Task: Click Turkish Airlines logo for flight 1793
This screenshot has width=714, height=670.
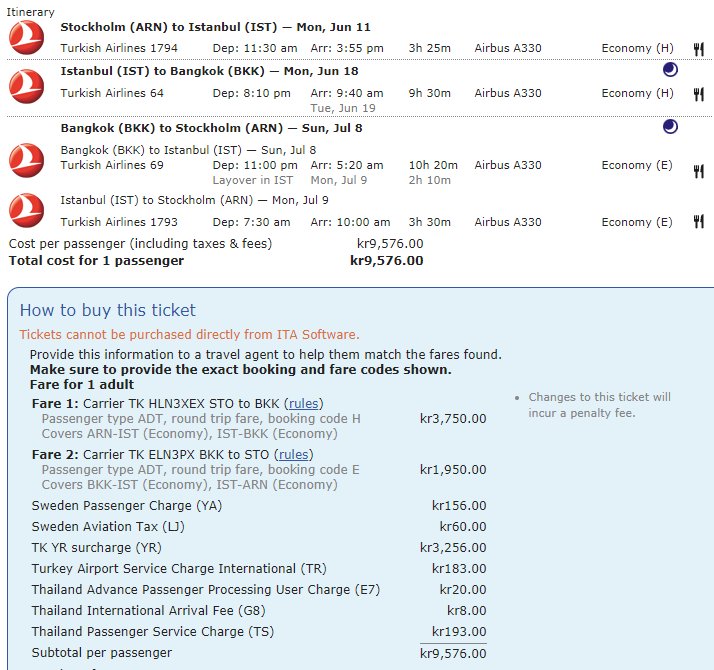Action: tap(25, 211)
